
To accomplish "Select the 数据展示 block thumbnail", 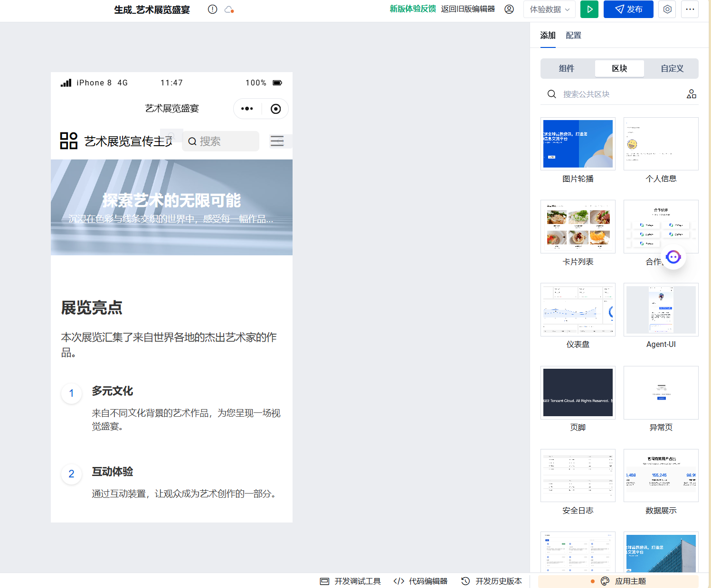I will (661, 476).
